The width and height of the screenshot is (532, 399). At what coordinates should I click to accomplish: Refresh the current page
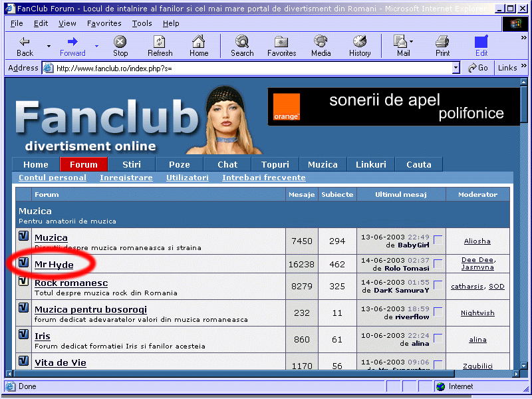pyautogui.click(x=160, y=46)
